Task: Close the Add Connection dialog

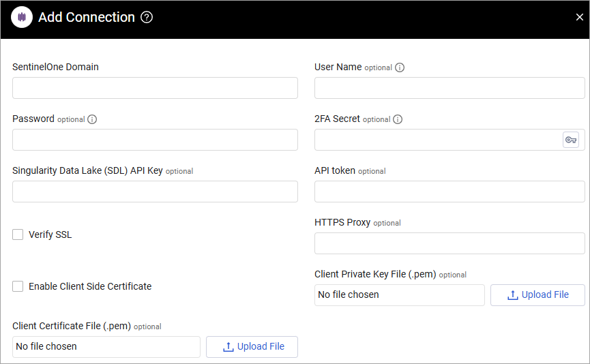Action: coord(580,17)
